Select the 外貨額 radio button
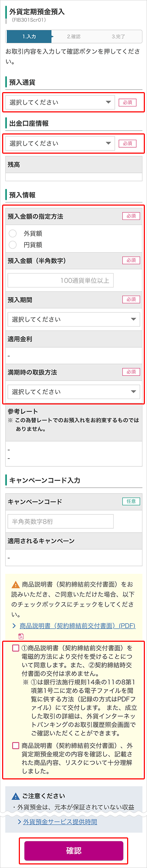 [x=13, y=233]
